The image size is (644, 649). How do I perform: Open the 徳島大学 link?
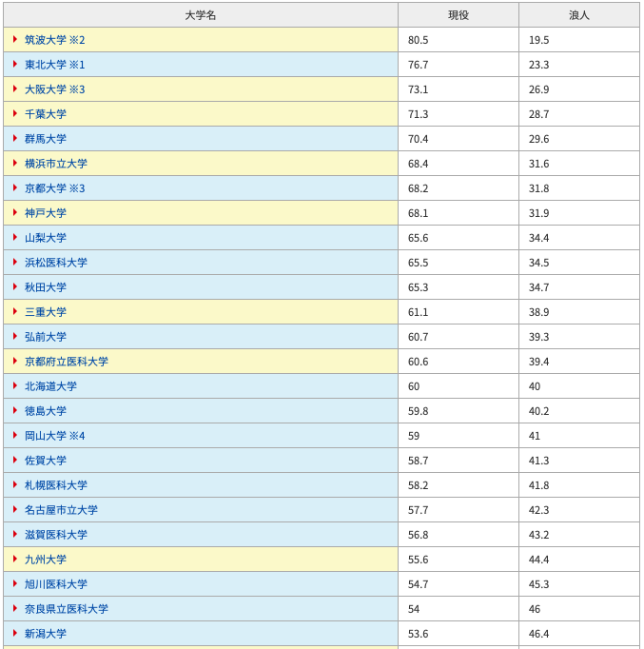click(x=46, y=411)
